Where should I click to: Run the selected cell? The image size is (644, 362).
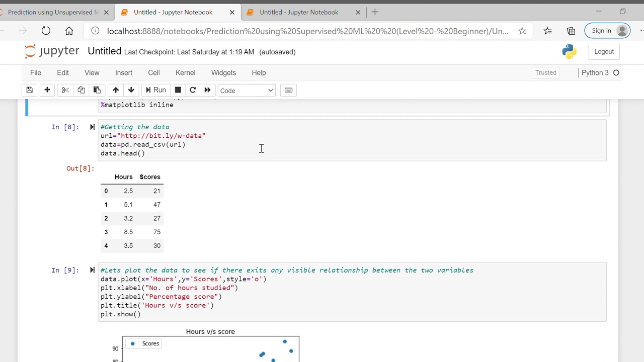click(155, 90)
